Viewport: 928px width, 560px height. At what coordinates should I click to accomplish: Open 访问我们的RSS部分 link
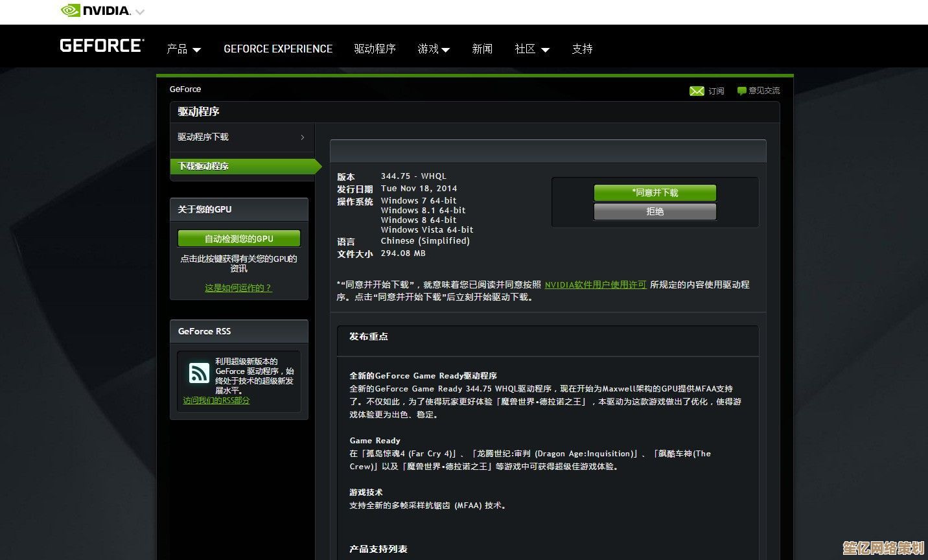pyautogui.click(x=216, y=401)
